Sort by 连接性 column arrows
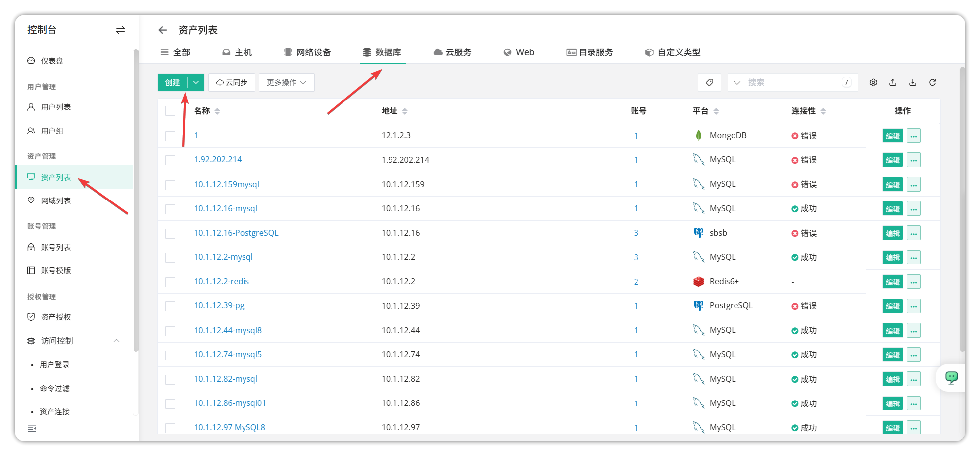980x451 pixels. pyautogui.click(x=823, y=111)
